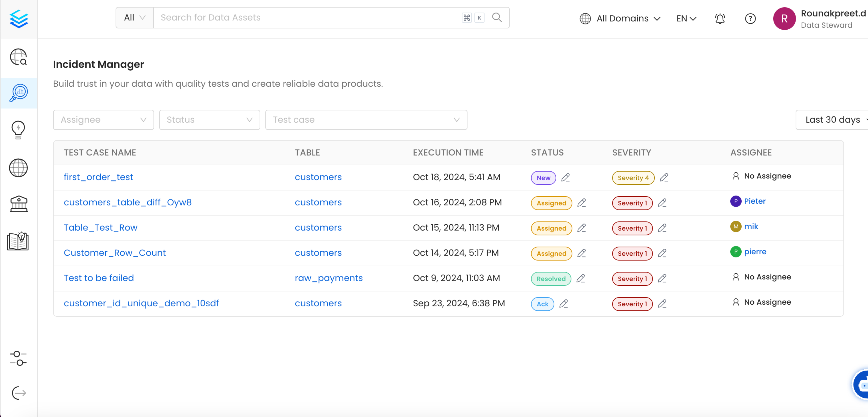Open the settings sliders icon at sidebar bottom

click(18, 358)
